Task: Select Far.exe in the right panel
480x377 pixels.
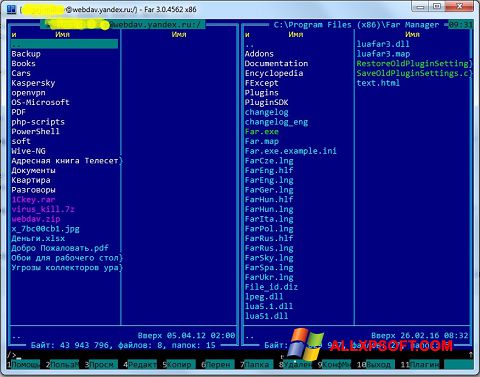Action: tap(262, 132)
